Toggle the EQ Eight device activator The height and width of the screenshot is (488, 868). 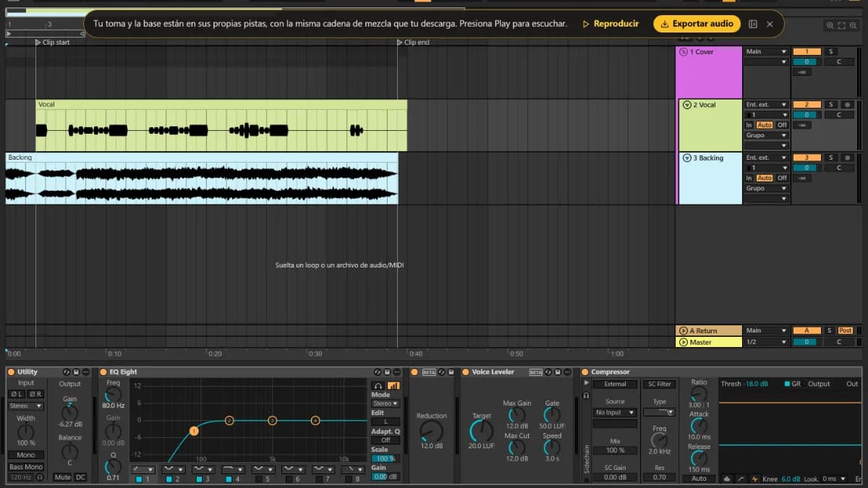coord(103,372)
